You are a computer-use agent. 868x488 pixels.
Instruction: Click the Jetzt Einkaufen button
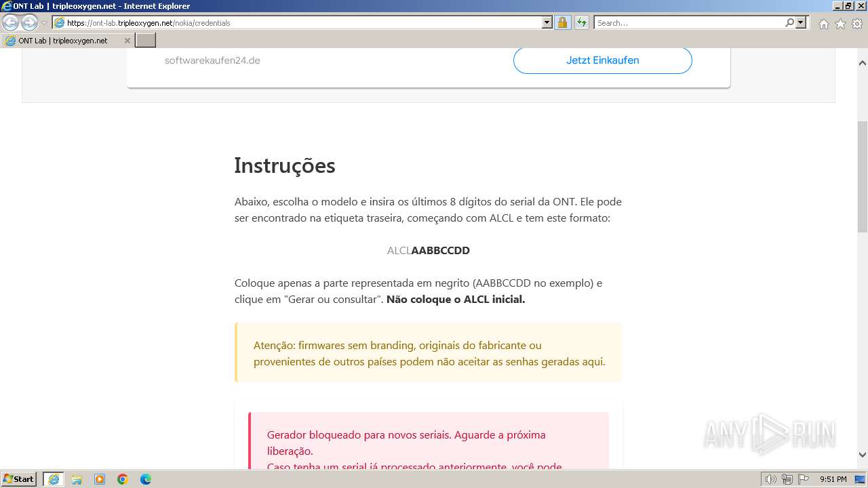pyautogui.click(x=602, y=60)
